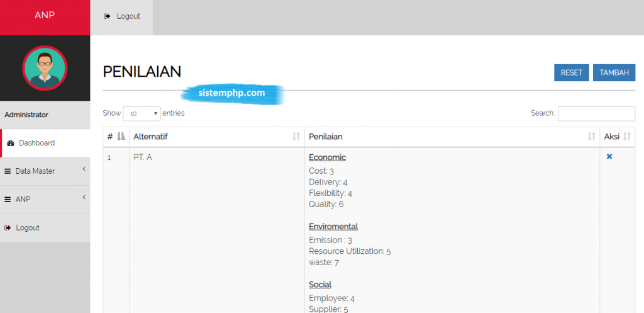
Task: Expand the Data Master submenu chevron
Action: click(84, 170)
